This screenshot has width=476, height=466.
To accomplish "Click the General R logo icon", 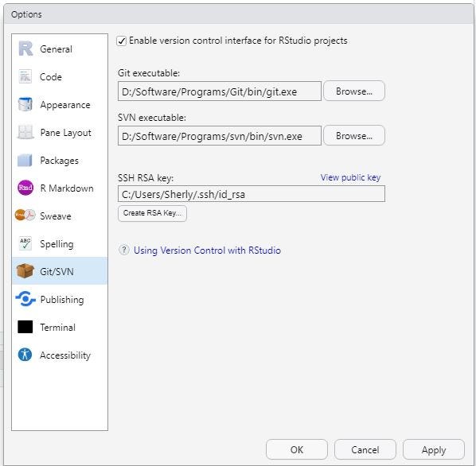I will (x=25, y=49).
